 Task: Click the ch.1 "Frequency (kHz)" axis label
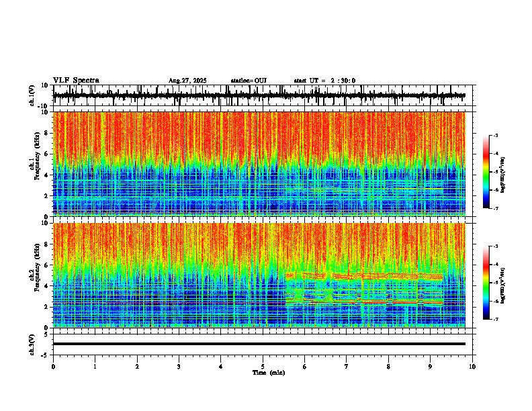(x=37, y=156)
